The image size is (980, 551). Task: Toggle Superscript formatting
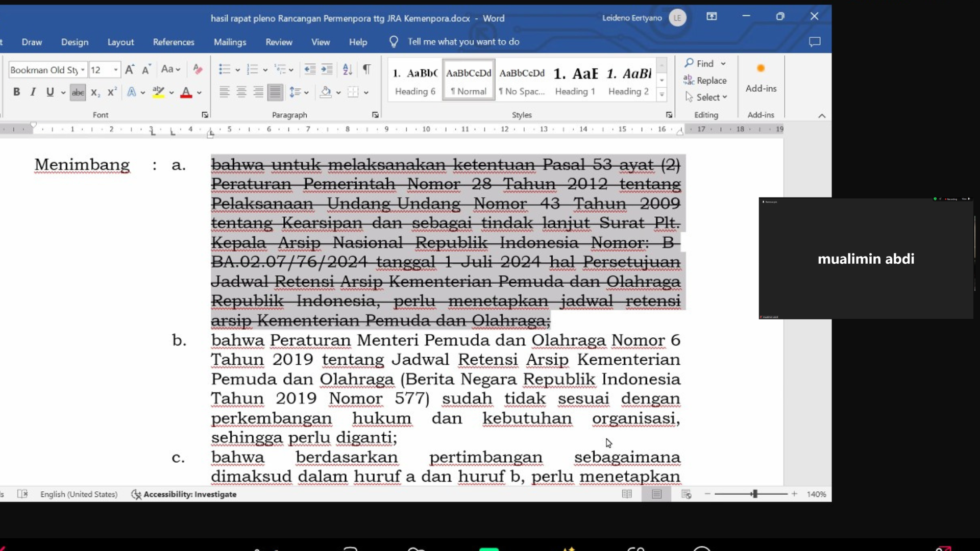[112, 92]
